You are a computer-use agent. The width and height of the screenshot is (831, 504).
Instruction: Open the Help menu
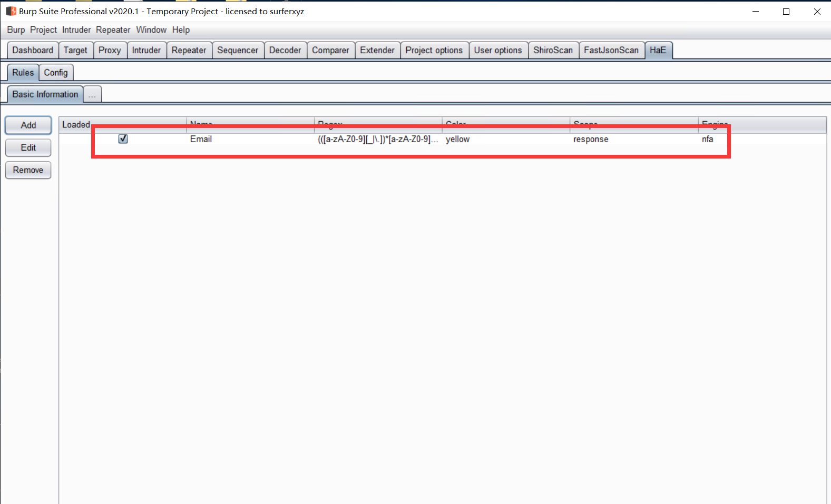[x=181, y=30]
